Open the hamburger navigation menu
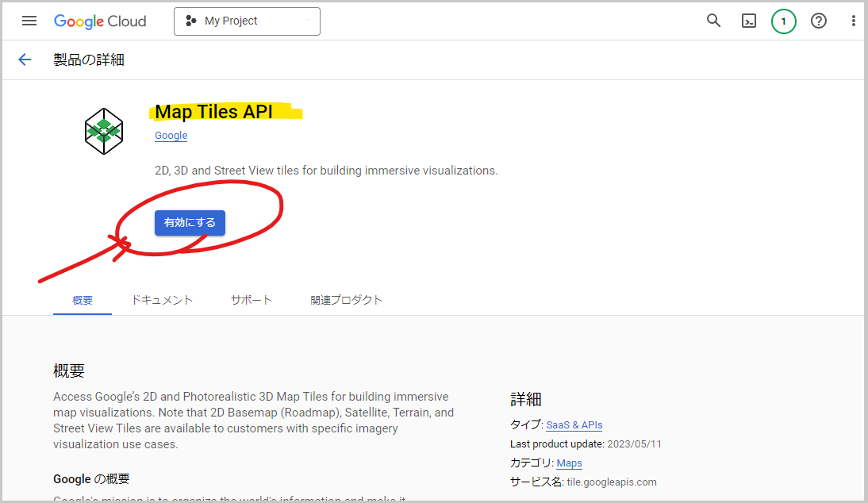 click(x=29, y=21)
